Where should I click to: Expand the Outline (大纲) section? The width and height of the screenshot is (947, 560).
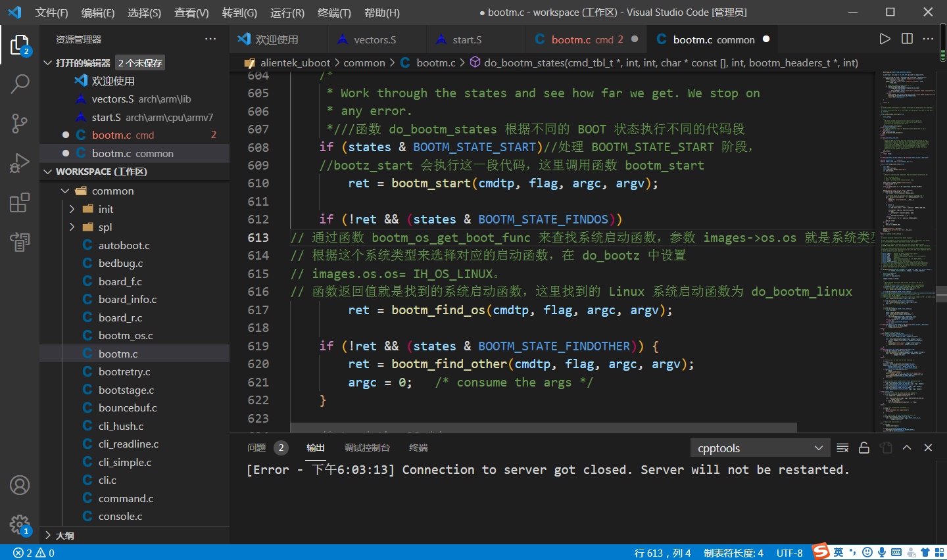pos(135,536)
